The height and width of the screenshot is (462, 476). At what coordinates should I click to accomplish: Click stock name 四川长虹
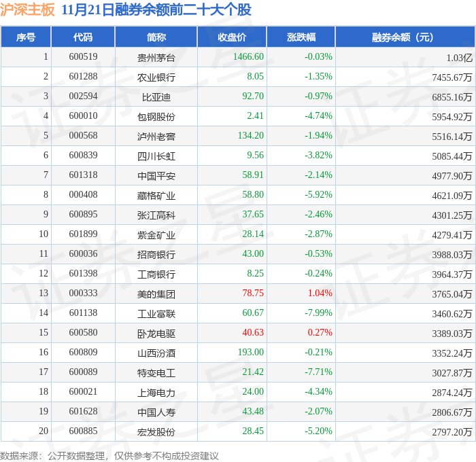pyautogui.click(x=156, y=156)
